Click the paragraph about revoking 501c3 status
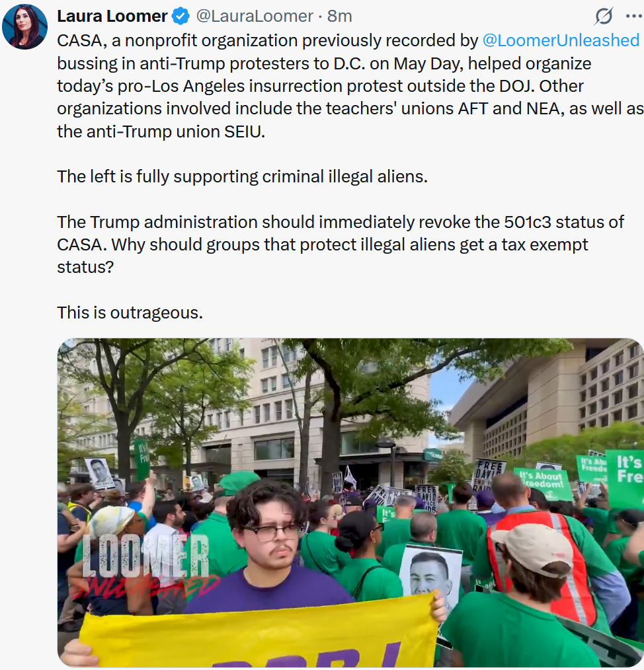Image resolution: width=644 pixels, height=670 pixels. (341, 244)
